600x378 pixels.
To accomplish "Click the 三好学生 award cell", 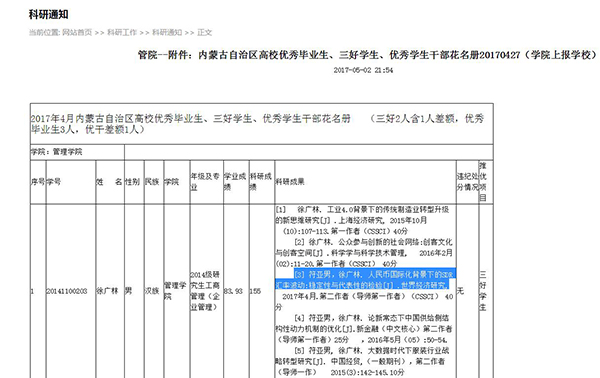I will 483,291.
